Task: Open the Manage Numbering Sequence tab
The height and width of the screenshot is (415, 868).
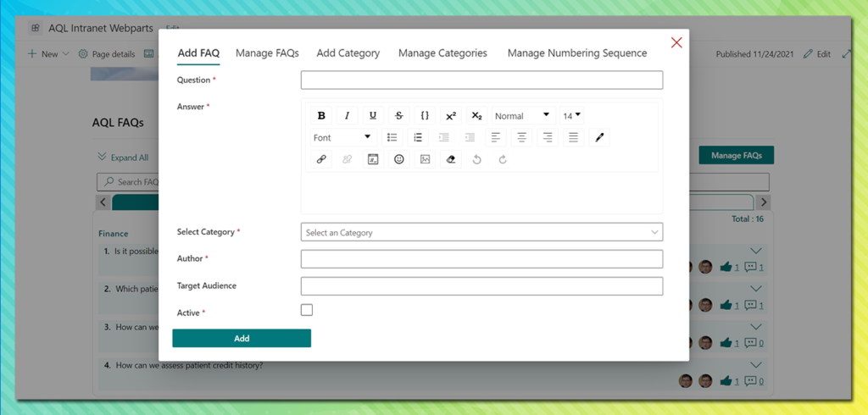Action: point(576,53)
